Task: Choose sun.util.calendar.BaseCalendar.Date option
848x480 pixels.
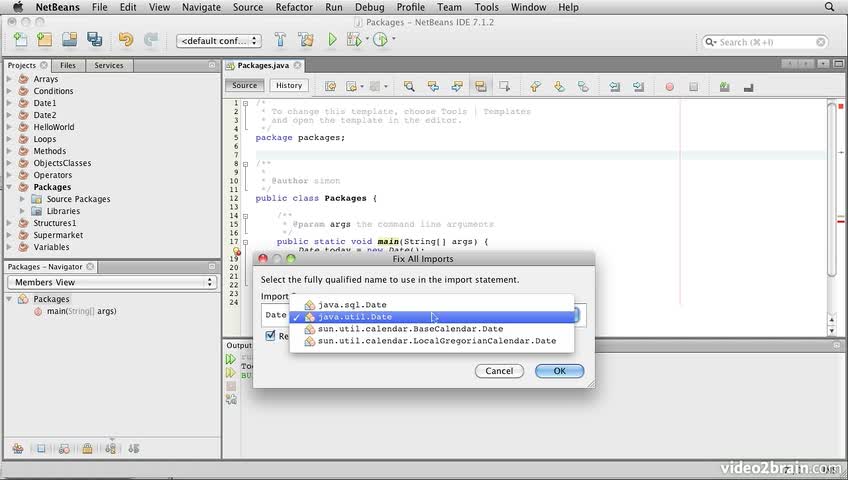Action: click(x=432, y=329)
